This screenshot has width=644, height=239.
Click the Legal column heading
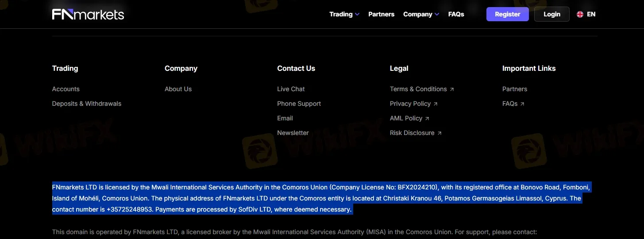[399, 68]
